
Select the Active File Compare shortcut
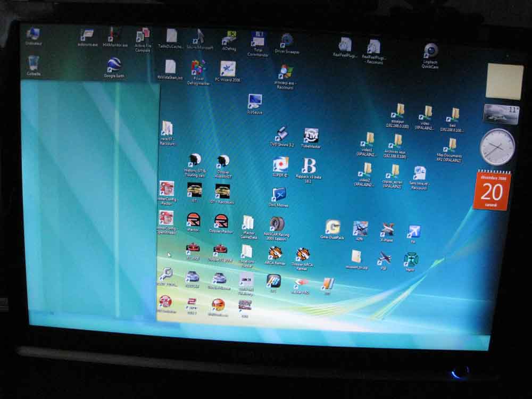143,40
